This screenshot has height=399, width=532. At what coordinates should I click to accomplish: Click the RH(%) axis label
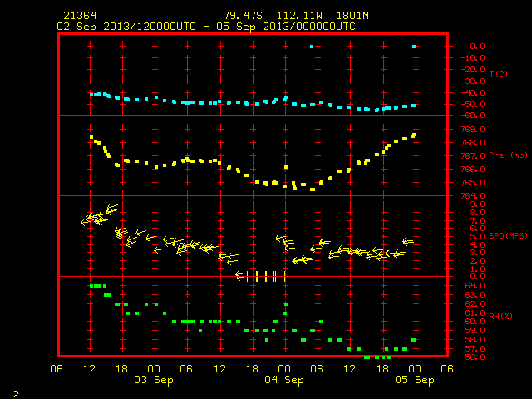point(500,317)
